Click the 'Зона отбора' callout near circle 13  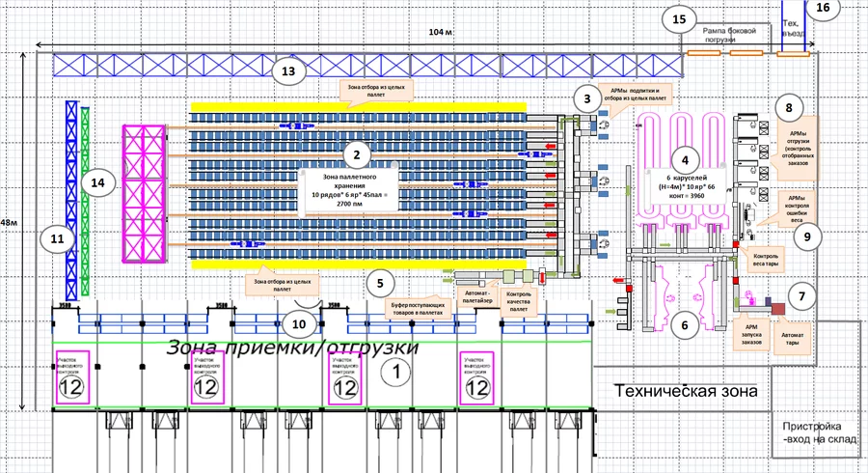click(376, 92)
